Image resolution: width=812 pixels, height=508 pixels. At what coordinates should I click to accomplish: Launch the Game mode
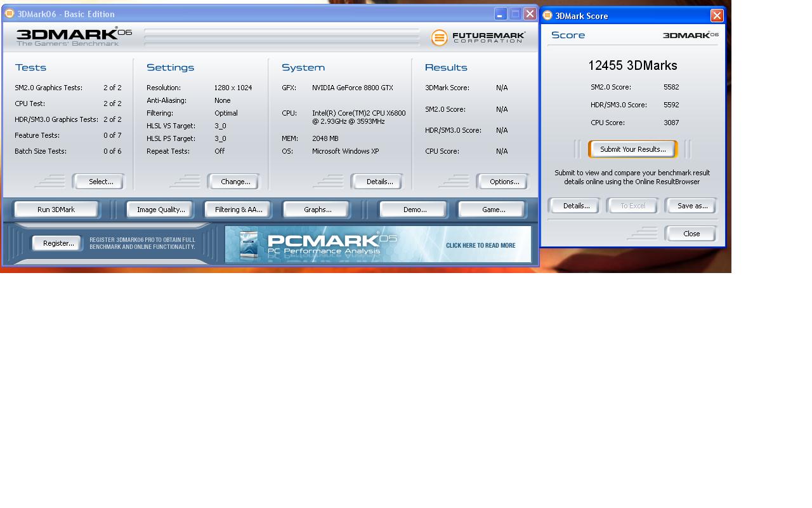[493, 210]
